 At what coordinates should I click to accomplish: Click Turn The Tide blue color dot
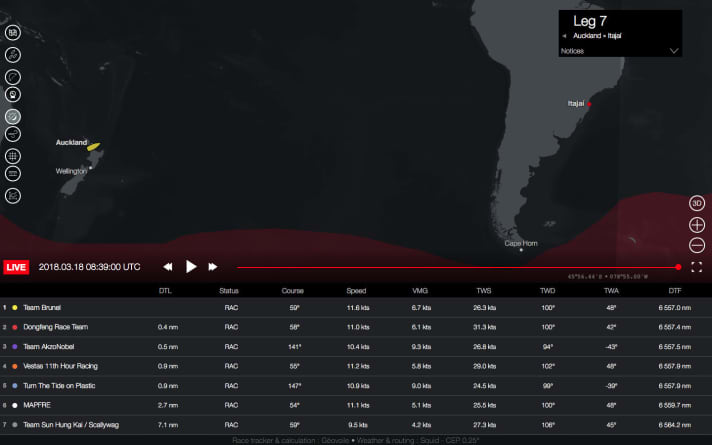(15, 386)
